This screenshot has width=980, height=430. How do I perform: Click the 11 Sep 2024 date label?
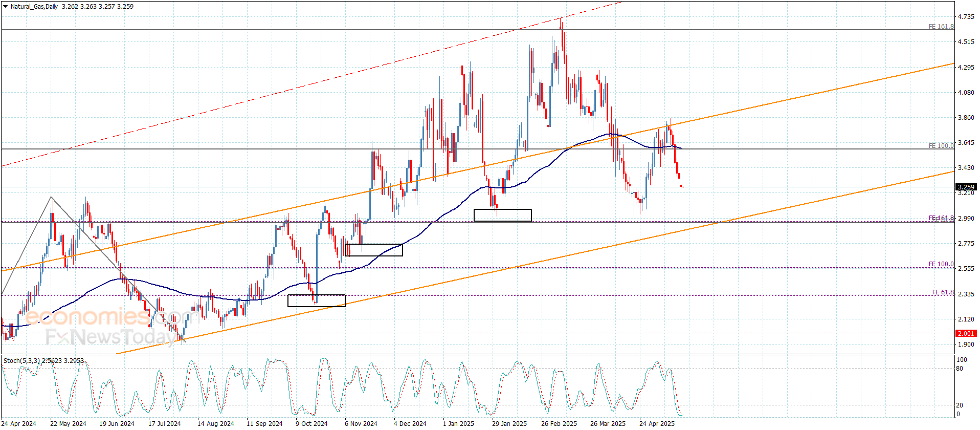pyautogui.click(x=264, y=423)
